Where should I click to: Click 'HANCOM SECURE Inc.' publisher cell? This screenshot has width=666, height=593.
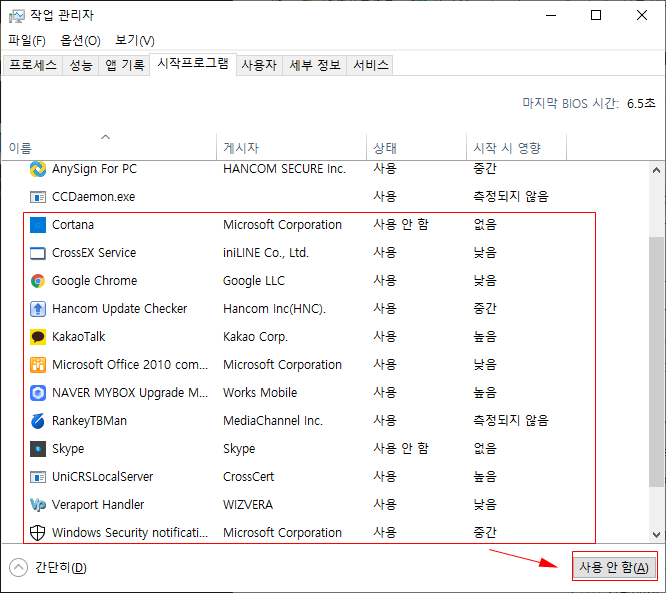click(284, 169)
